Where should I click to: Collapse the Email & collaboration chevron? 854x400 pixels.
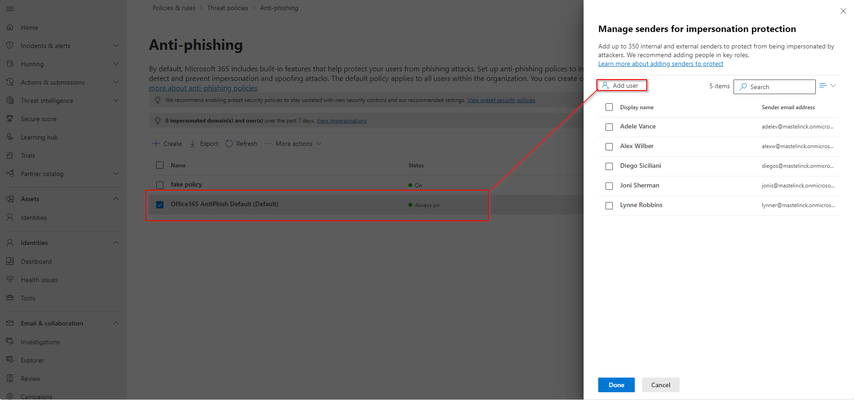tap(116, 323)
